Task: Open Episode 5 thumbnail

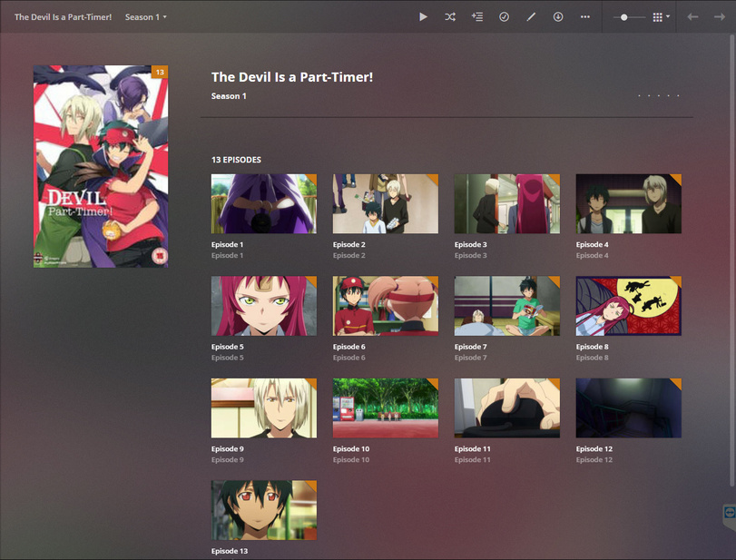Action: pyautogui.click(x=264, y=306)
